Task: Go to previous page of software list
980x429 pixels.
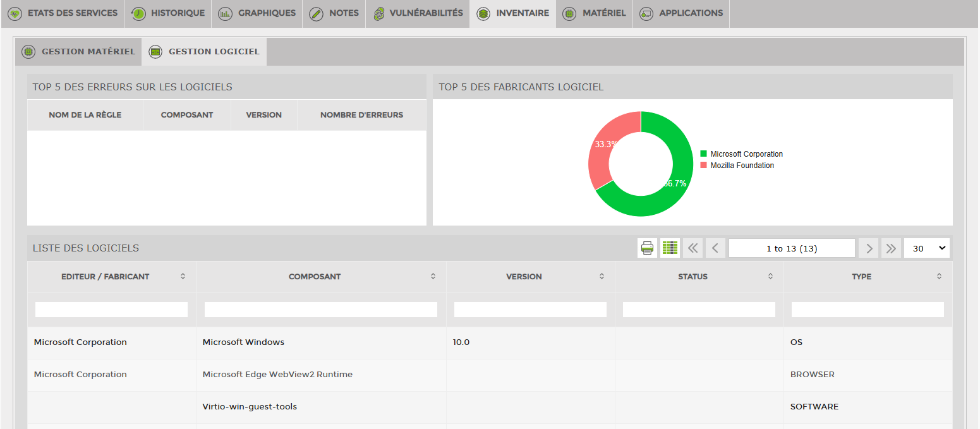Action: coord(715,248)
